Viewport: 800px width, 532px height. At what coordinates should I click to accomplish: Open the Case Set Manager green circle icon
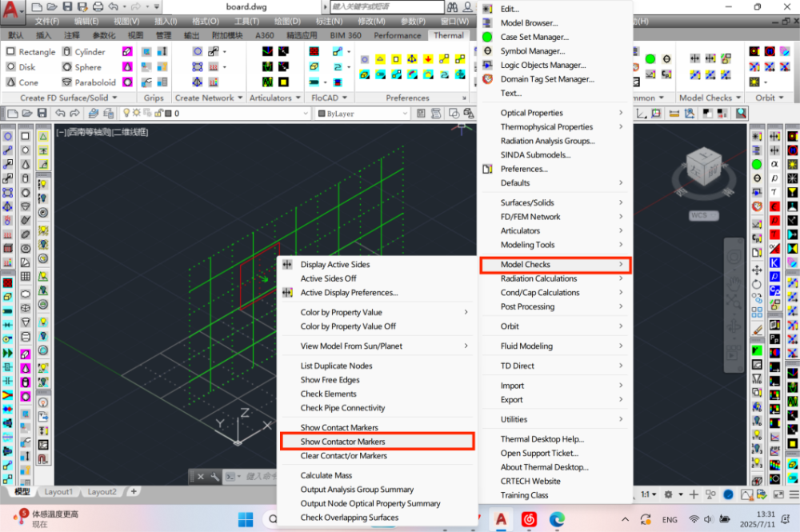487,37
